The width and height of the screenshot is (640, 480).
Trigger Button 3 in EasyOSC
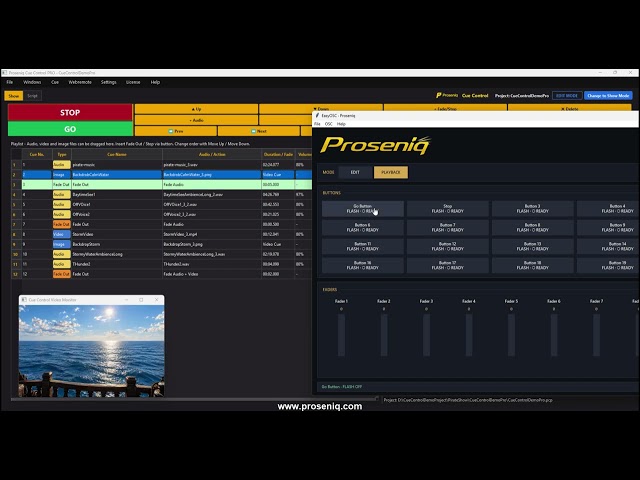tap(533, 209)
